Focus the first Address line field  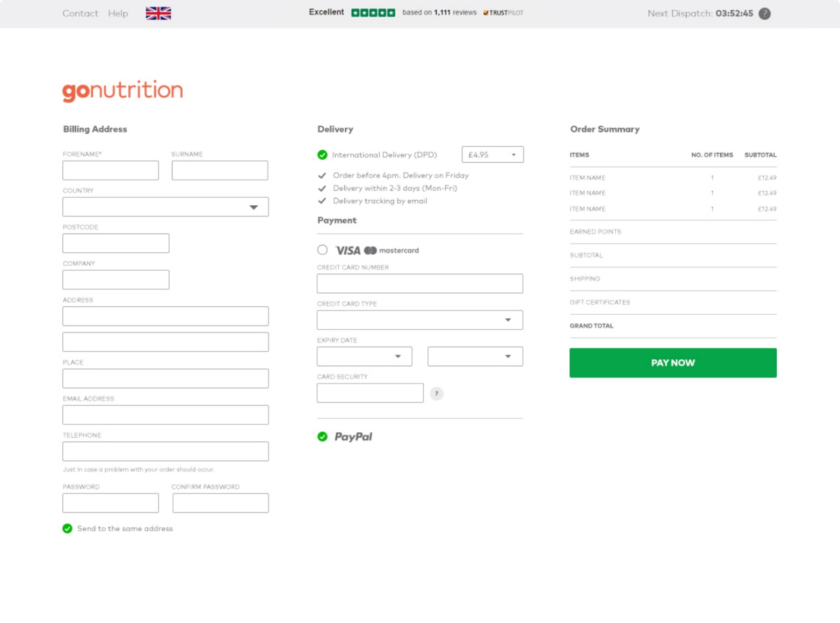coord(165,316)
